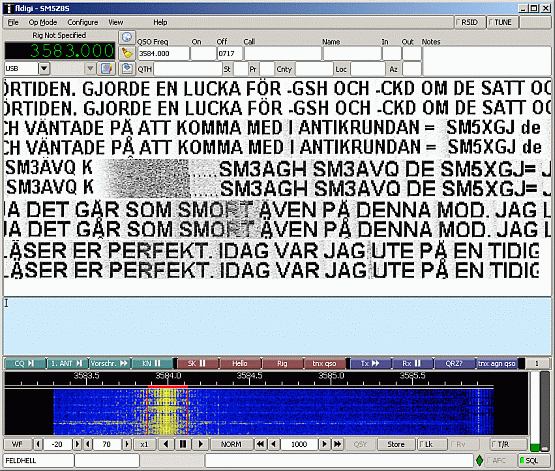Run Rig macro button
555x471 pixels.
282,363
